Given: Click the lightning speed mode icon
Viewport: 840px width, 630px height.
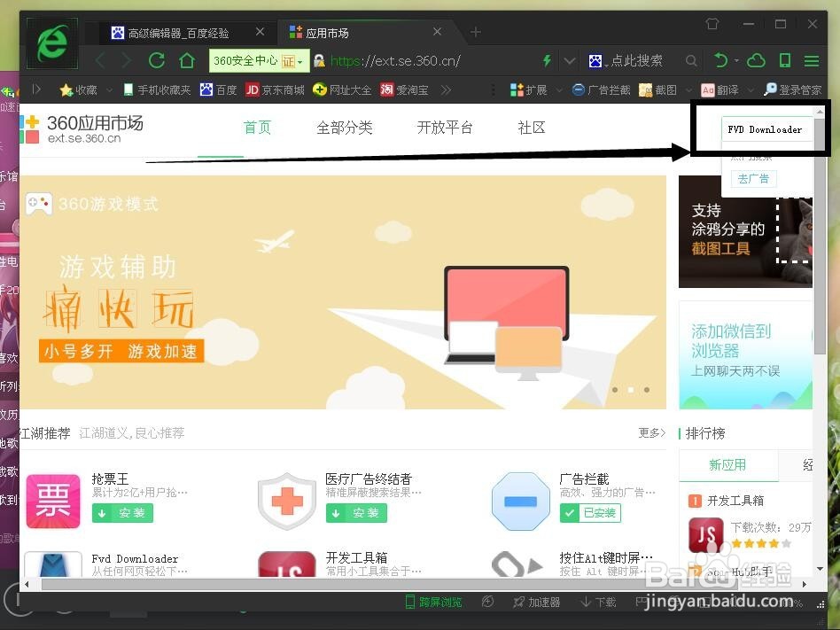Looking at the screenshot, I should coord(547,60).
